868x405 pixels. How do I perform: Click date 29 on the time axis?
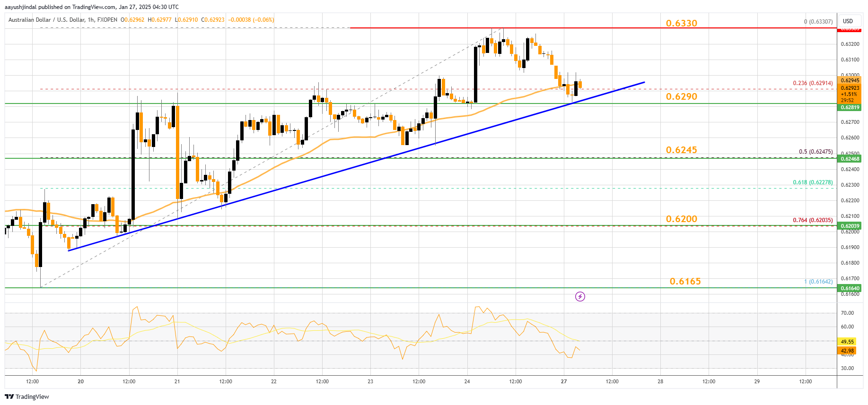[x=757, y=381]
